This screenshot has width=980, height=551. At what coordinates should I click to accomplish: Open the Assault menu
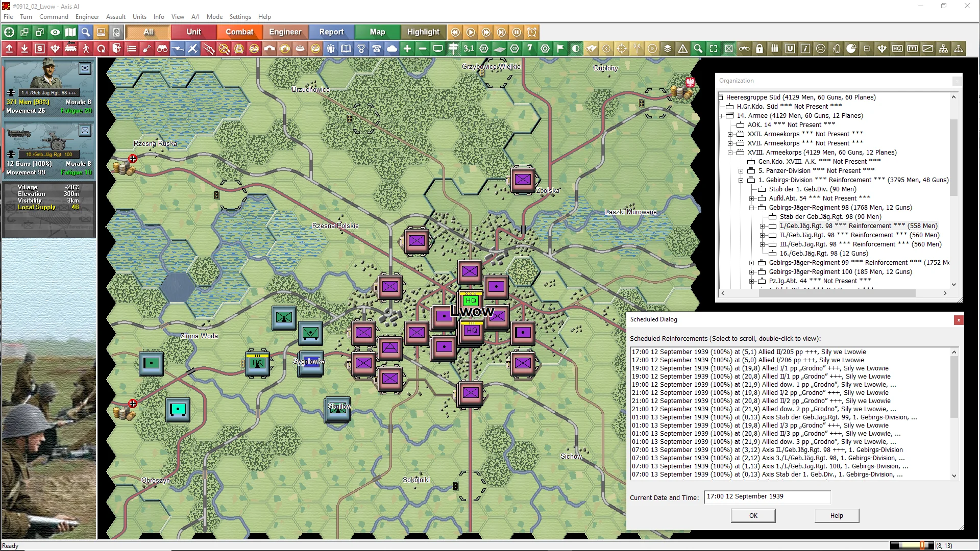coord(115,17)
